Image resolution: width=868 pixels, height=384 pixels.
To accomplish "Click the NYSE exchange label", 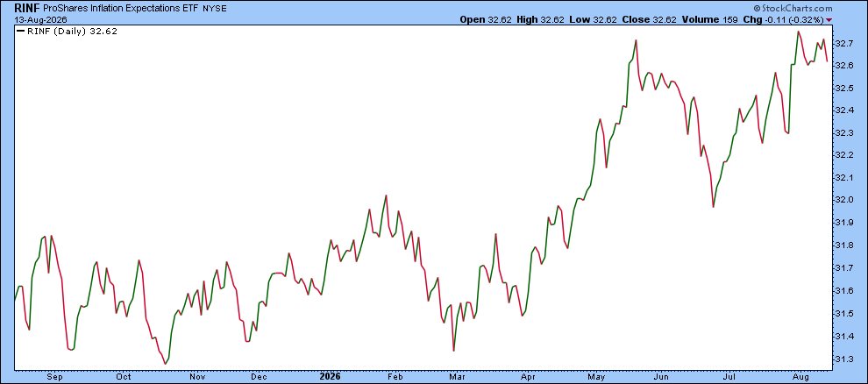I will pos(214,9).
